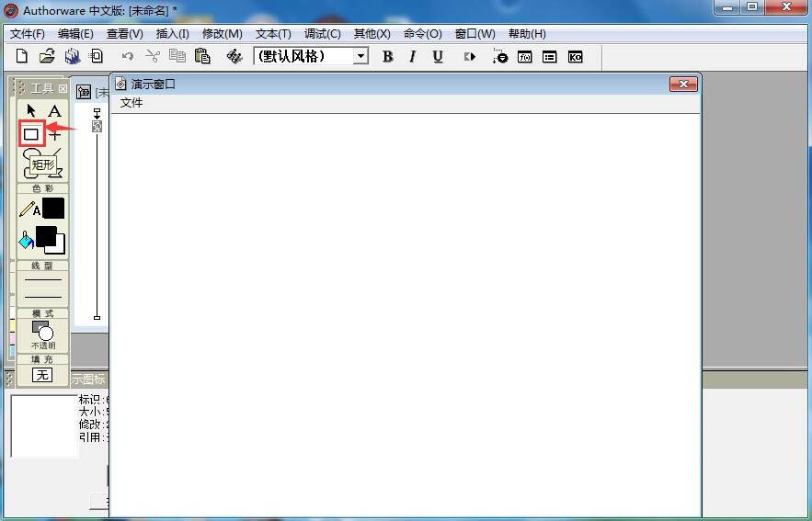Minimize the Authorware main window
This screenshot has height=521, width=812.
[727, 7]
